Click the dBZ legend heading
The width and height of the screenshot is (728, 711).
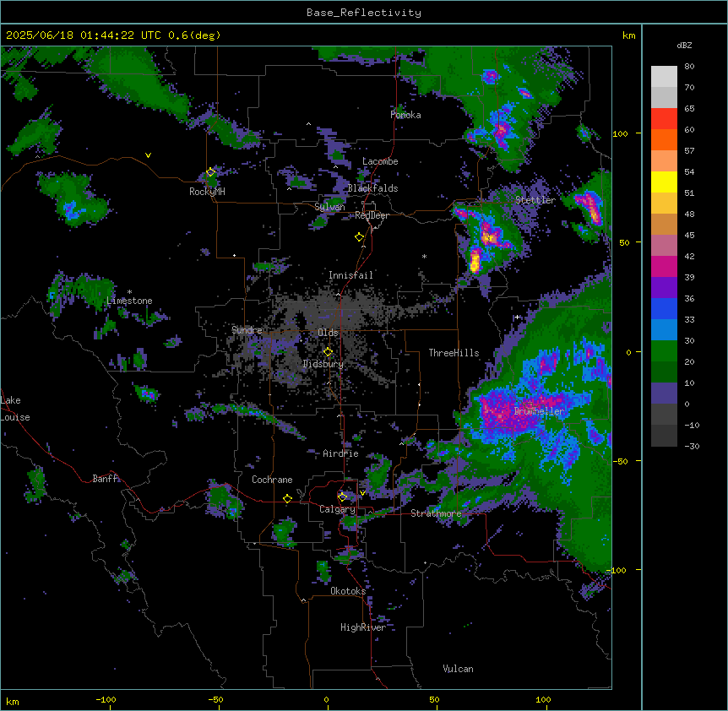684,45
